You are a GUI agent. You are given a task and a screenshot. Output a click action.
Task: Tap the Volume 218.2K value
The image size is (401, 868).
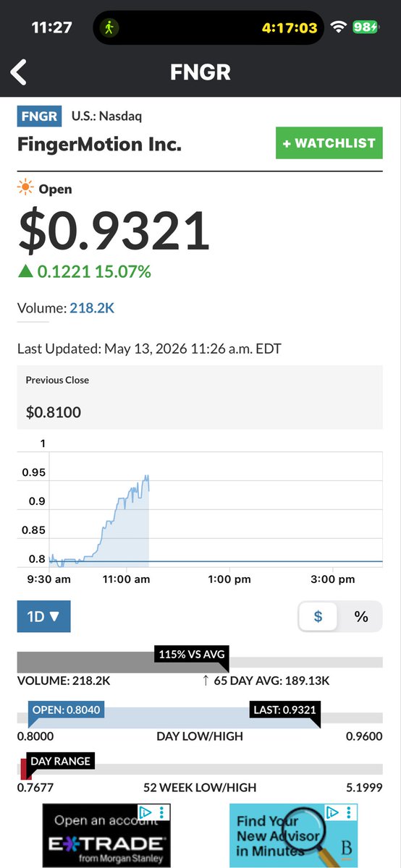coord(92,308)
